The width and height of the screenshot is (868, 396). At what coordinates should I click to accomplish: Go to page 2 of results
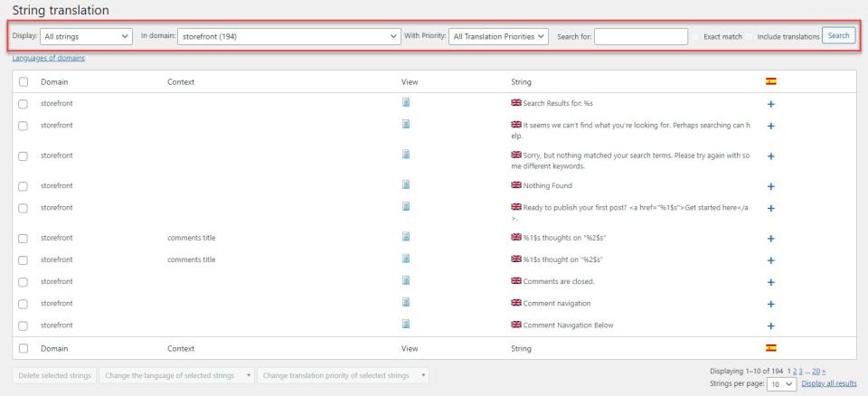pyautogui.click(x=793, y=372)
